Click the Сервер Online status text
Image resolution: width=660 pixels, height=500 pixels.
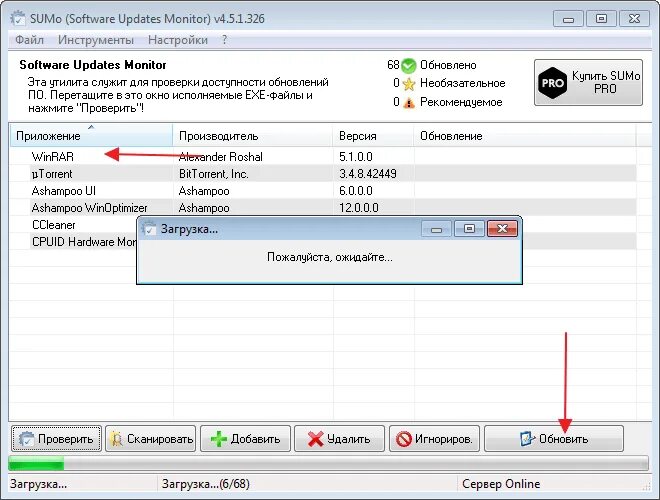(501, 484)
